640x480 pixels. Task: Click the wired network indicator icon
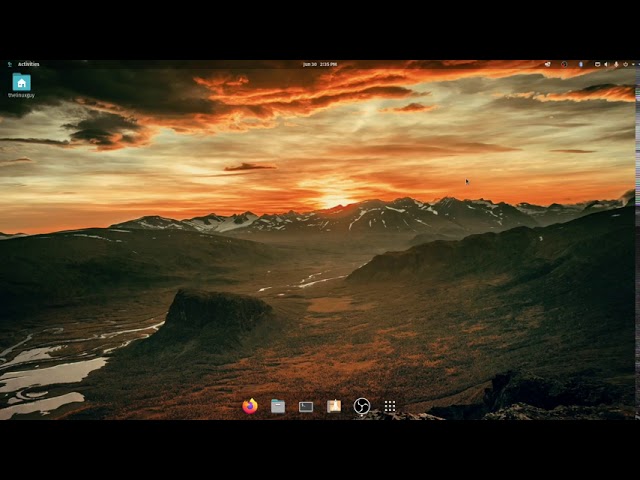[597, 64]
